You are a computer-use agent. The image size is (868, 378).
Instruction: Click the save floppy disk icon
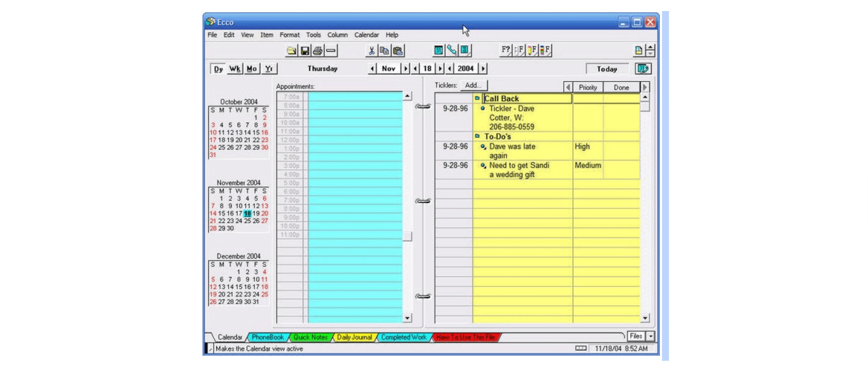(304, 51)
